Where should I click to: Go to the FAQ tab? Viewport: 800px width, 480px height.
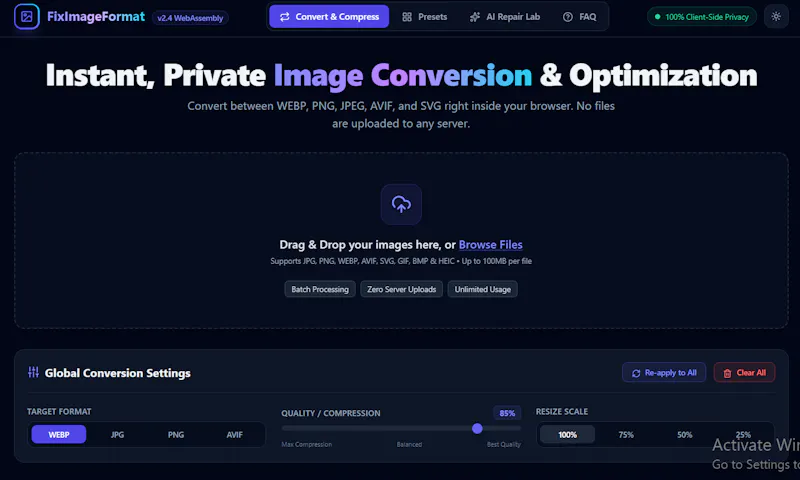point(579,17)
